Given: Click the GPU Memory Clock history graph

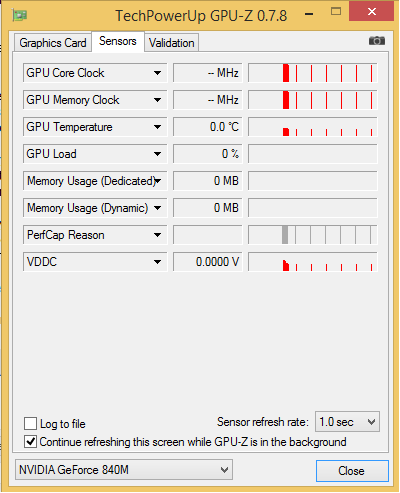Looking at the screenshot, I should [x=313, y=100].
